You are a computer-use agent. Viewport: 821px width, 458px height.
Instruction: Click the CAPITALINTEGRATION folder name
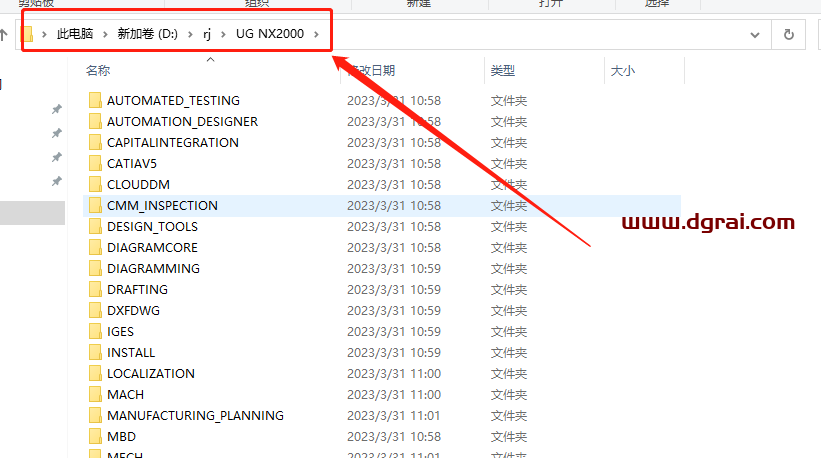(x=173, y=142)
